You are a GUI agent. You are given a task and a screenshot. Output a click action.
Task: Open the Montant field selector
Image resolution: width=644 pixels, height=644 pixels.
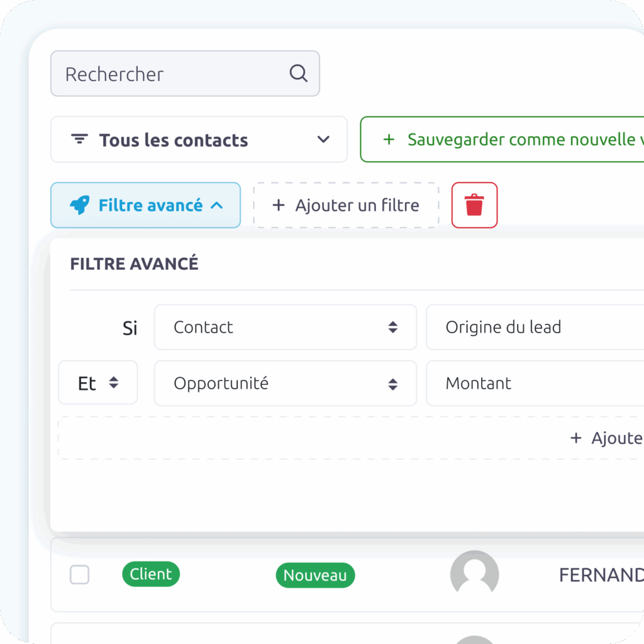click(x=535, y=383)
